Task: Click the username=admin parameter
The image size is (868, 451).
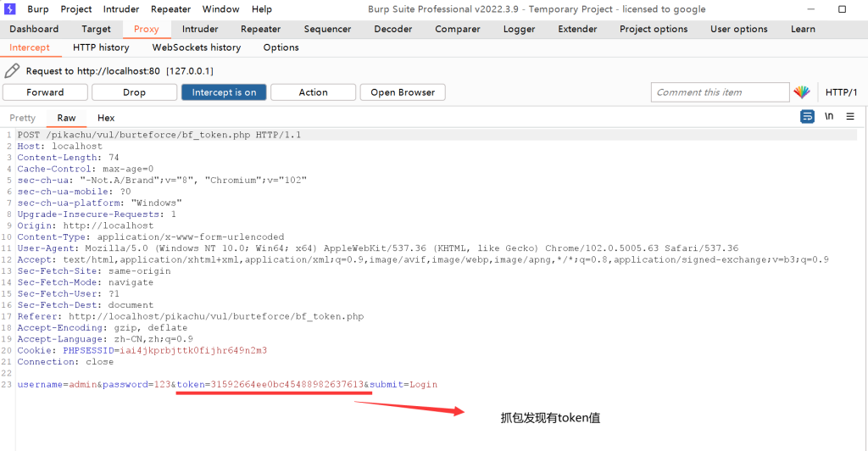Action: click(57, 385)
